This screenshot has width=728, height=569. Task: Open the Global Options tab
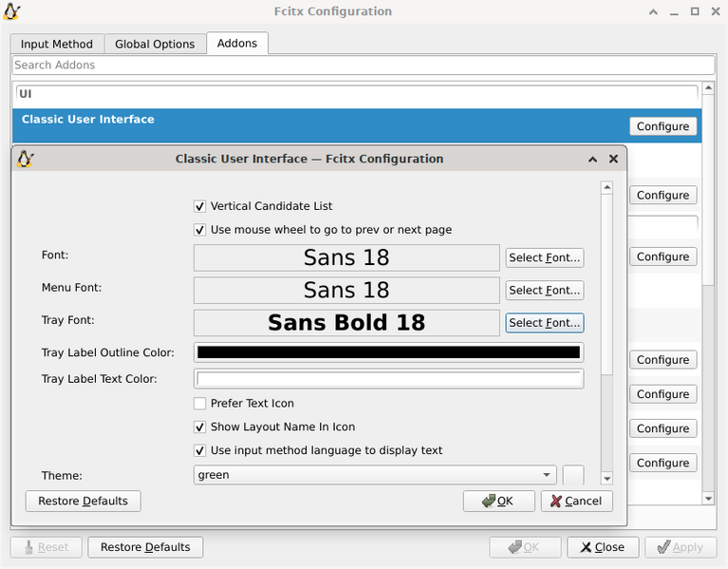point(155,44)
